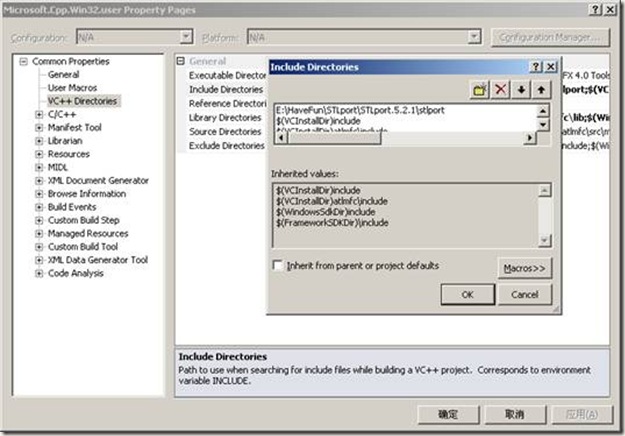
Task: Expand the Browse Information node
Action: (x=39, y=194)
